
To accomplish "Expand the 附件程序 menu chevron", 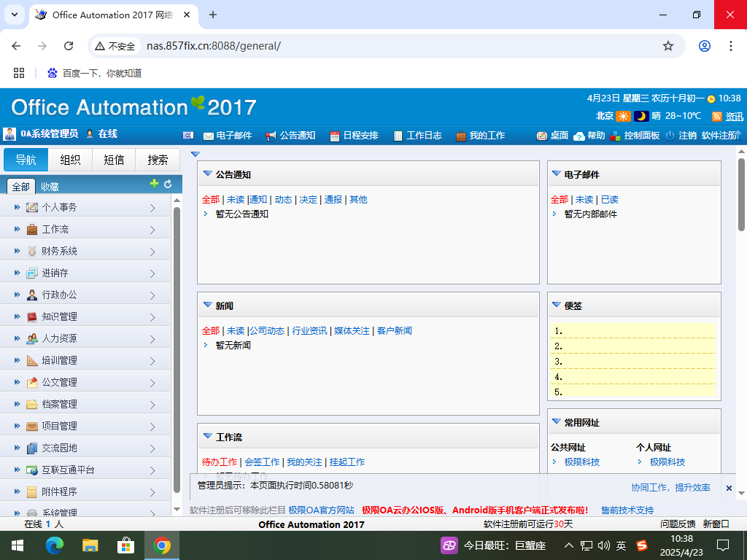I will tap(152, 493).
